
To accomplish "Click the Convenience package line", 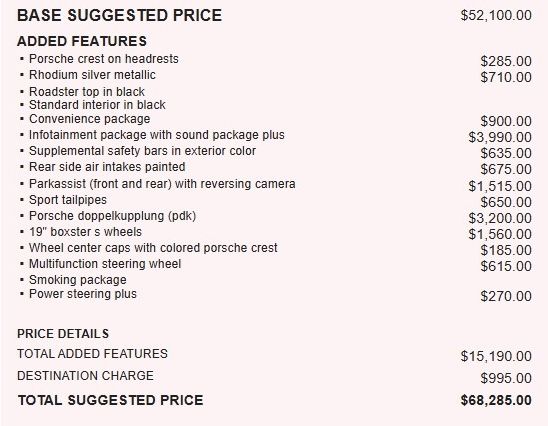I will [89, 119].
